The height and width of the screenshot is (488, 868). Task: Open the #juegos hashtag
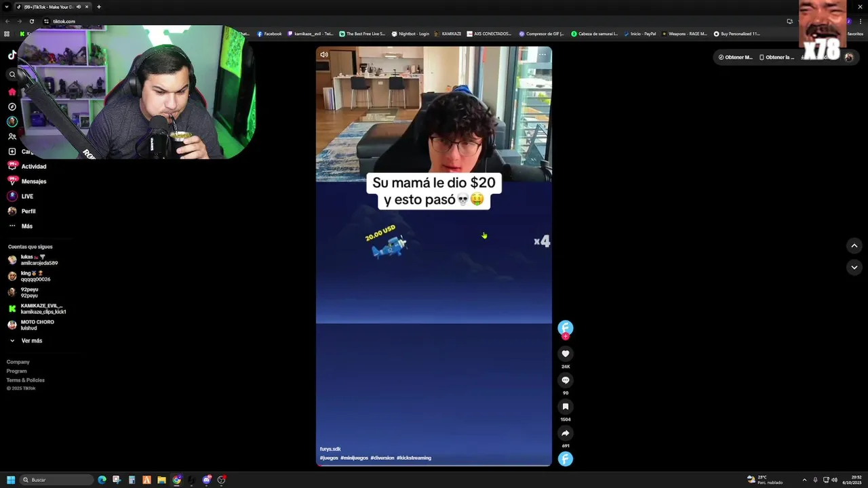329,457
